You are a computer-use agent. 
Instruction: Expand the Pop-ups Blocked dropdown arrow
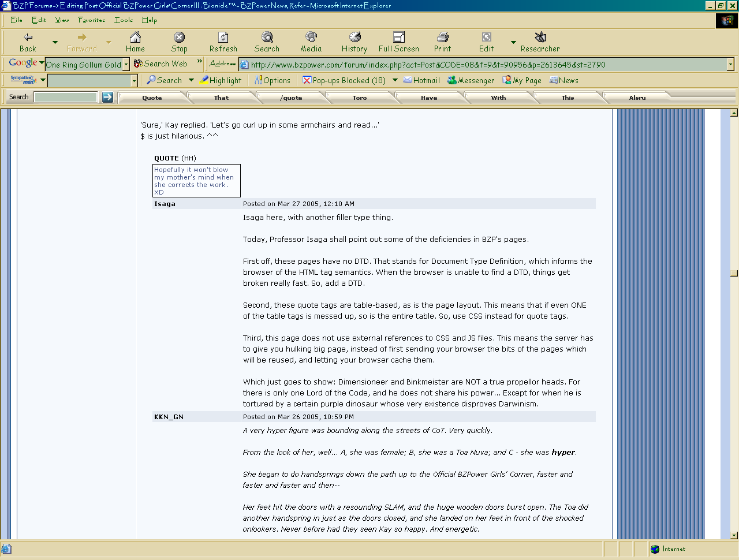point(395,80)
